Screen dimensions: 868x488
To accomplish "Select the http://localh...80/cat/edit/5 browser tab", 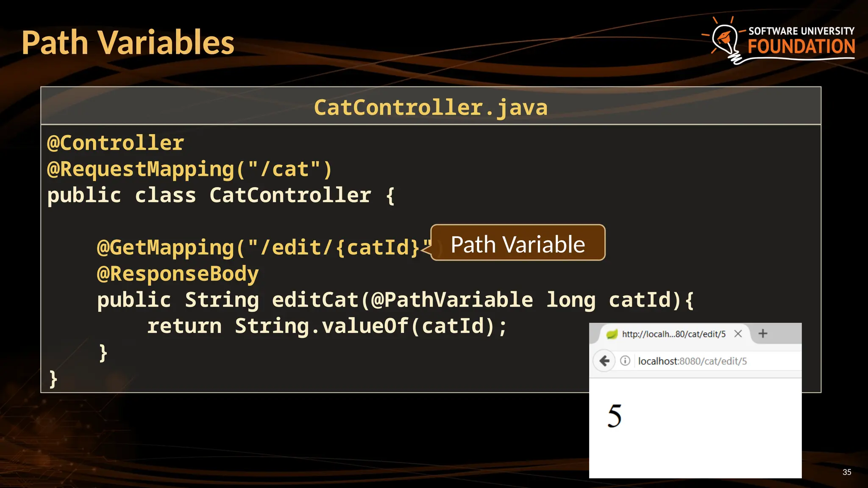I will (673, 334).
